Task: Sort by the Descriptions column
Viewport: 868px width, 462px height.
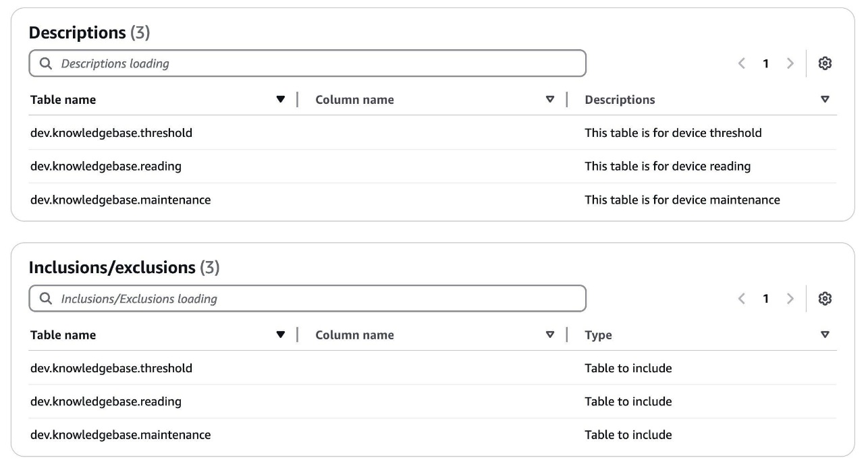Action: pyautogui.click(x=824, y=100)
